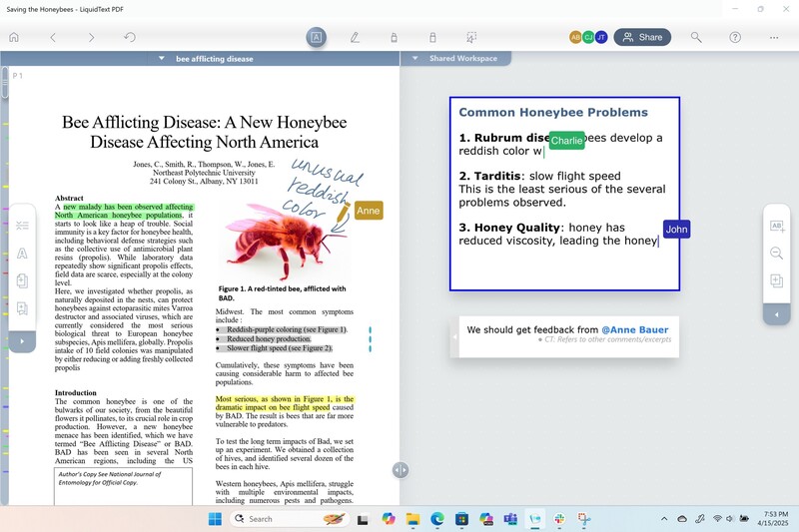Expand the left document tool panel
Screen dimensions: 799x532
coord(21,340)
